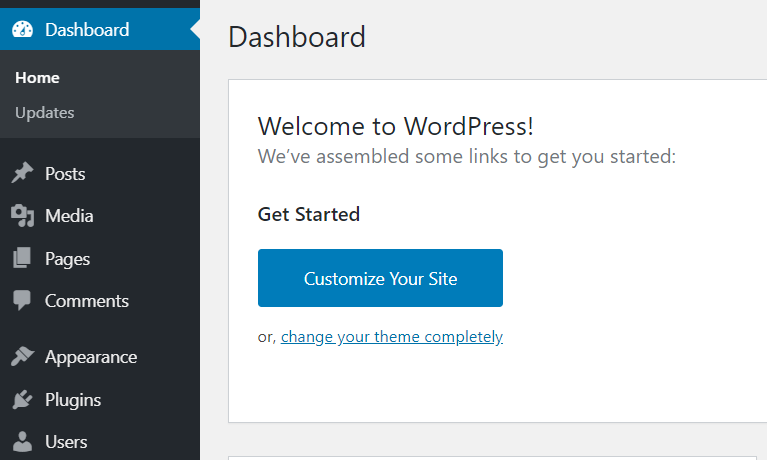Open the Media menu label
The height and width of the screenshot is (460, 767).
[x=69, y=216]
